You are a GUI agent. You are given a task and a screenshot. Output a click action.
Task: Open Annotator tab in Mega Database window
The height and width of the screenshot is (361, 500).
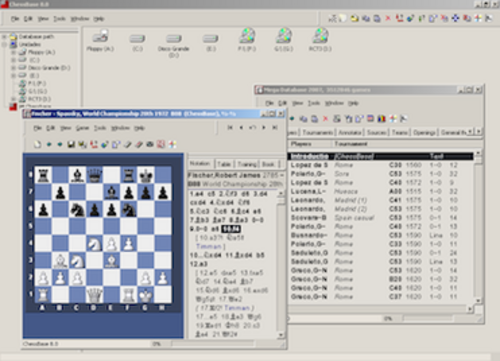coord(350,132)
